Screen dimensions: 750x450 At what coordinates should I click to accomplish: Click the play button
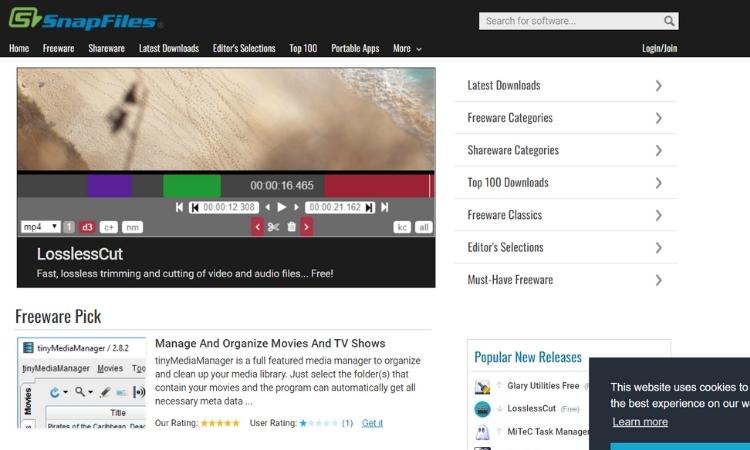click(282, 207)
